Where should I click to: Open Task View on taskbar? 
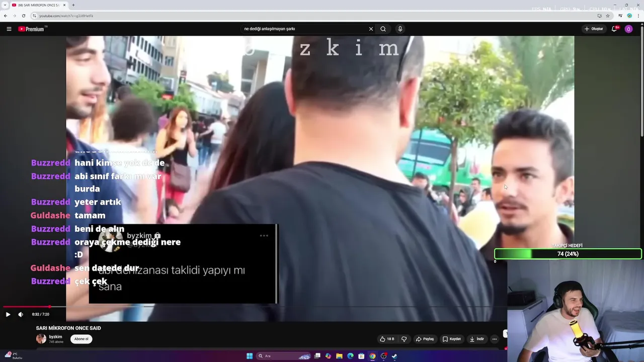coord(317,356)
